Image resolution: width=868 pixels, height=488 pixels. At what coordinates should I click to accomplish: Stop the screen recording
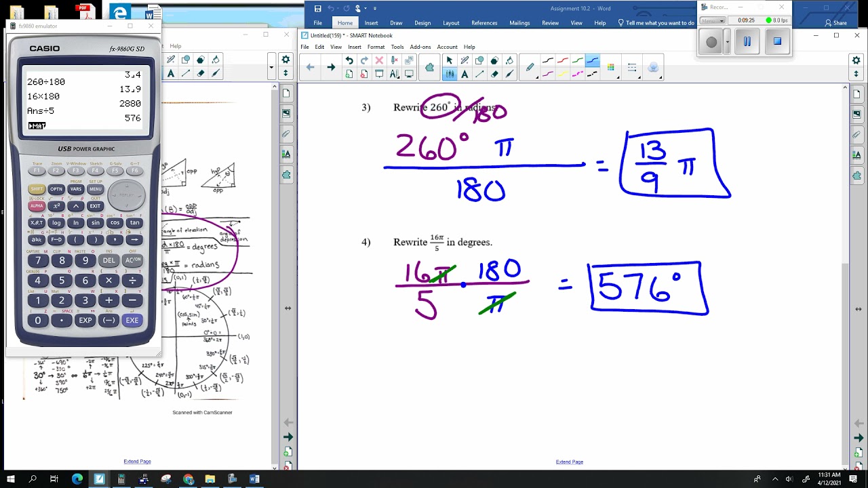(777, 41)
